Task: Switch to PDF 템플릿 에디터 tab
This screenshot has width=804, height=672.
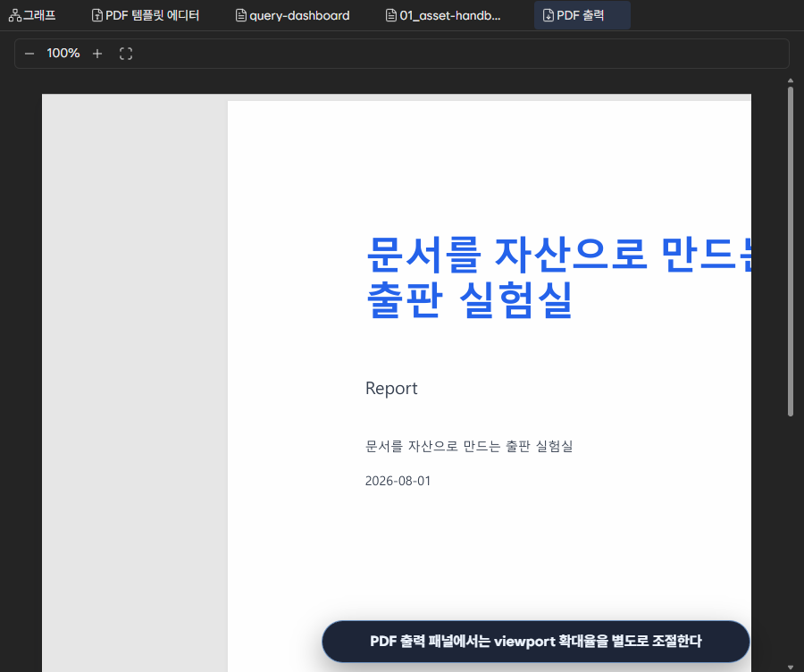Action: pos(145,15)
